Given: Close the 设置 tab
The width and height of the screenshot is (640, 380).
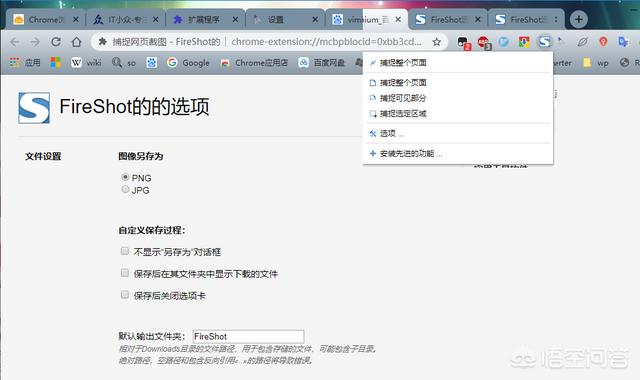Looking at the screenshot, I should point(315,19).
